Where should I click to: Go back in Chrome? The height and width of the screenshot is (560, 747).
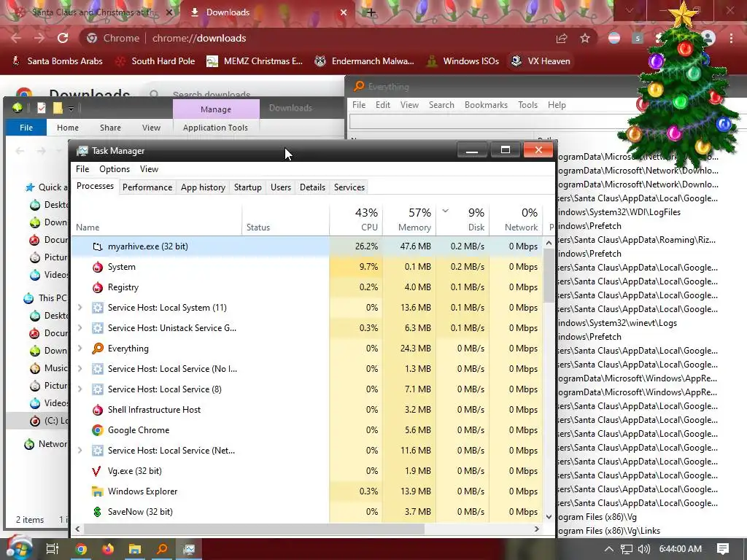tap(16, 38)
